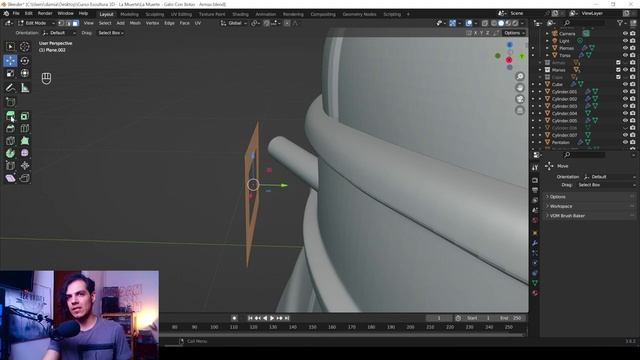Hide Camera in viewport via eye icon
Viewport: 640px width, 360px height.
[x=625, y=33]
